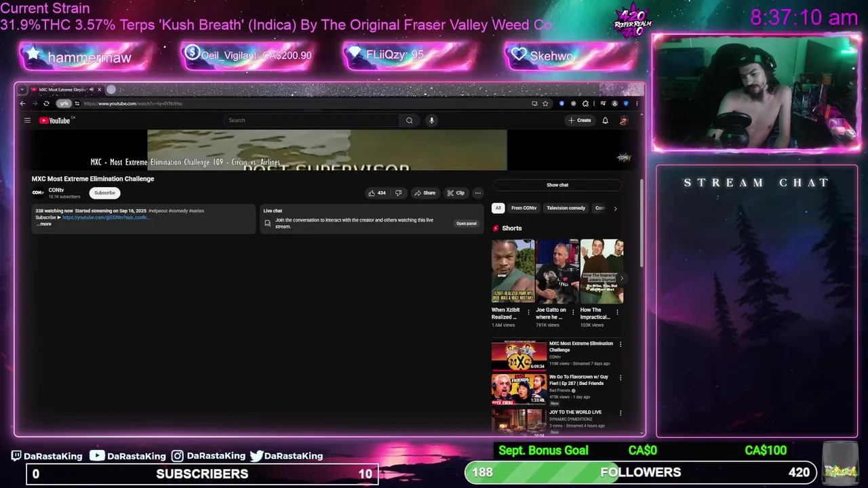Select the Television comedy filter chip
Viewport: 868px width, 488px height.
tap(566, 208)
